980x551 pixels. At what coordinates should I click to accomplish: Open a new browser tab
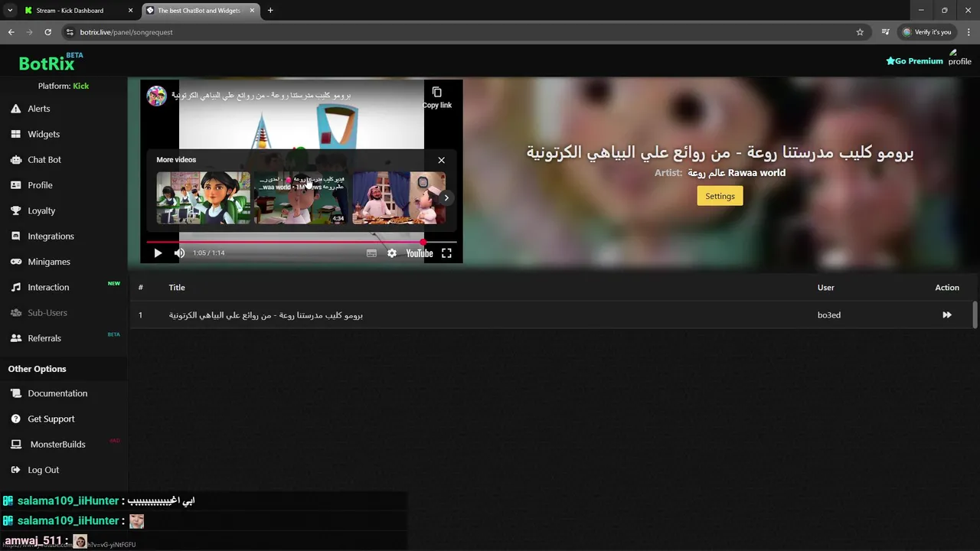(x=270, y=11)
